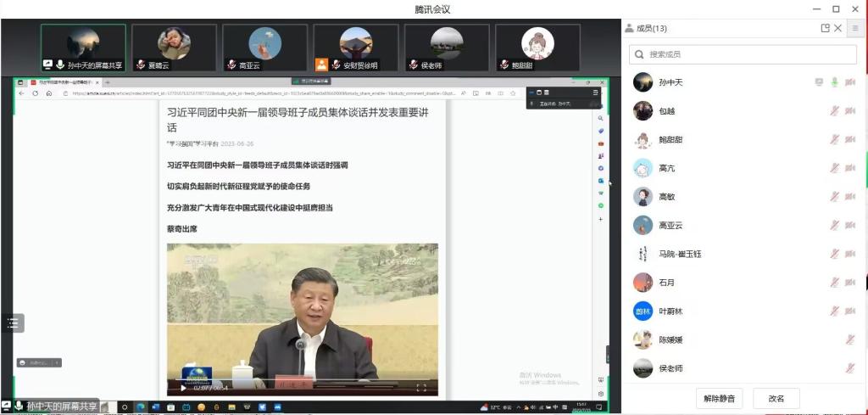Open the members panel hamburger menu
This screenshot has height=415, width=868.
[x=854, y=28]
